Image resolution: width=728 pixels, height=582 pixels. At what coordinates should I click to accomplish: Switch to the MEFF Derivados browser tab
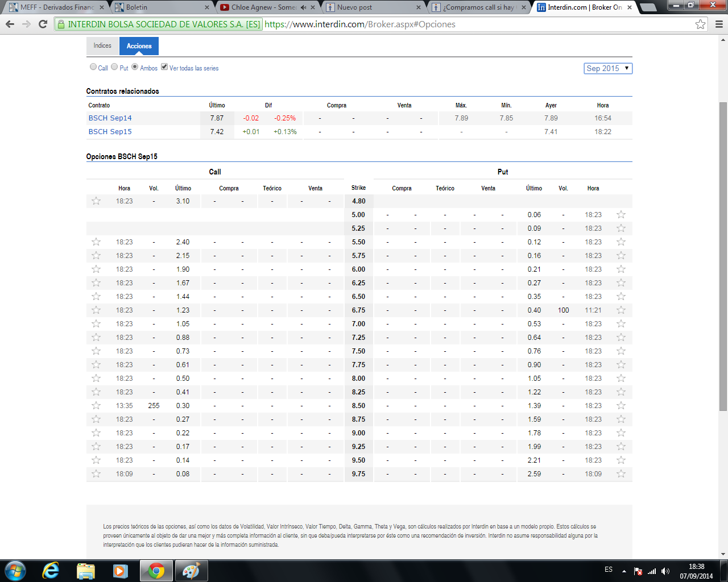(57, 7)
